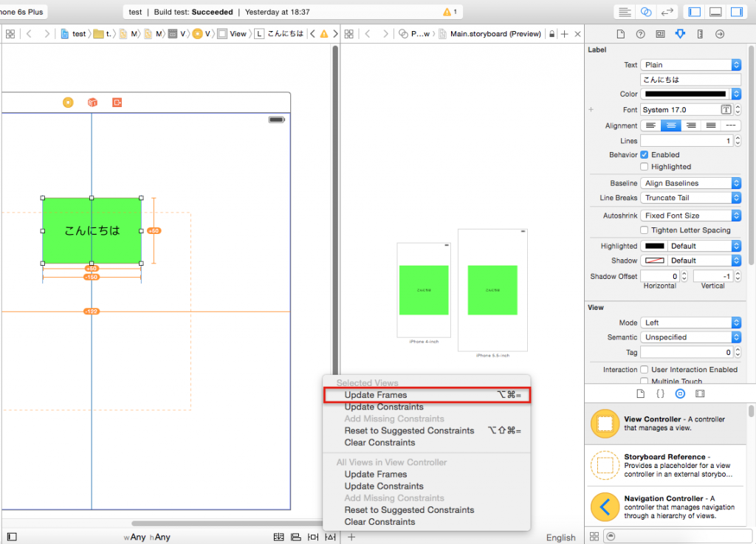756x544 pixels.
Task: Toggle the debug area panel button
Action: (x=715, y=12)
